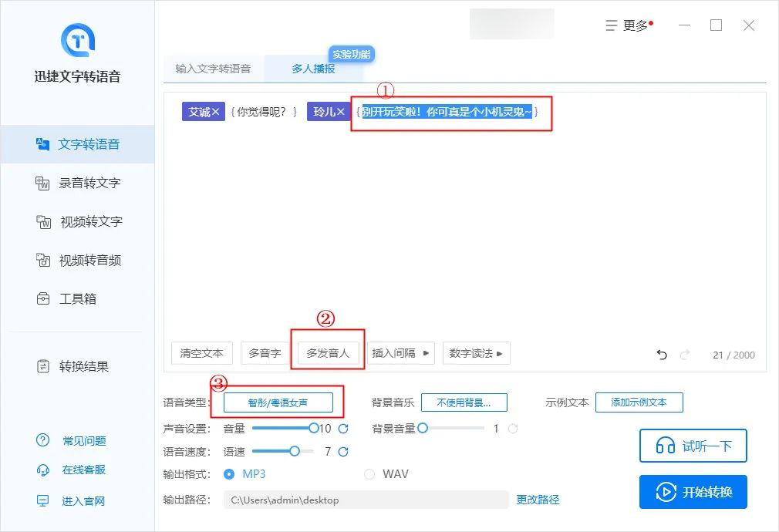Screen dimensions: 779x532
Task: Click the text 你觉得呢?
Action: tap(262, 113)
